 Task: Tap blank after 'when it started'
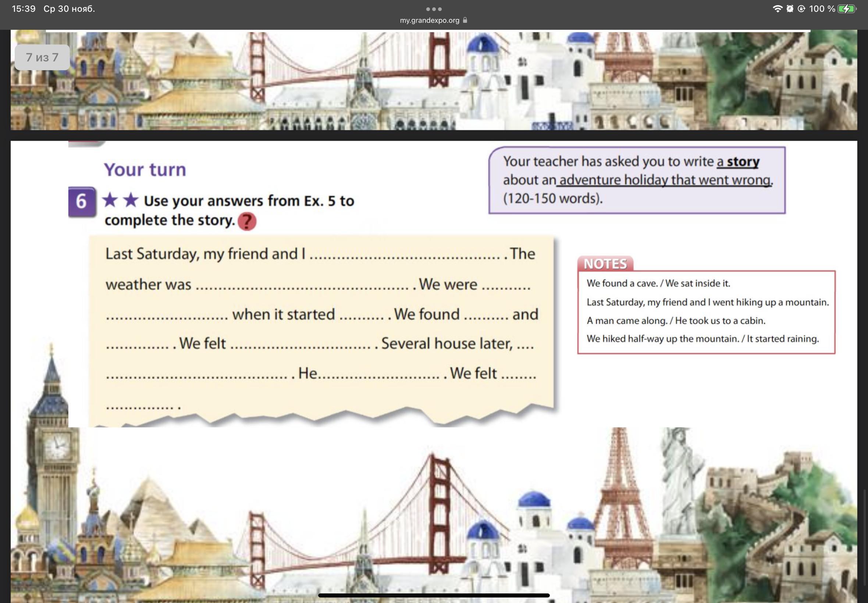click(362, 318)
